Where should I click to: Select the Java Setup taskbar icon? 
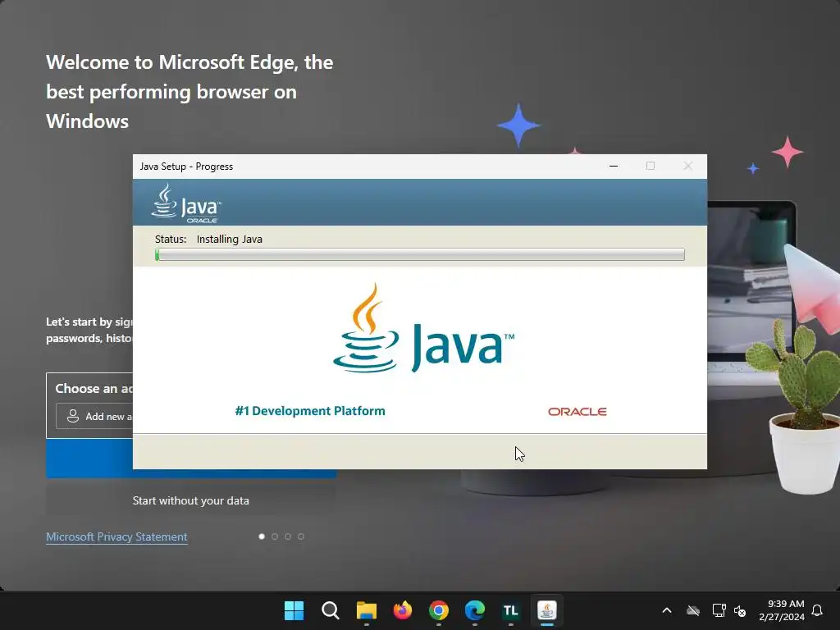(547, 610)
